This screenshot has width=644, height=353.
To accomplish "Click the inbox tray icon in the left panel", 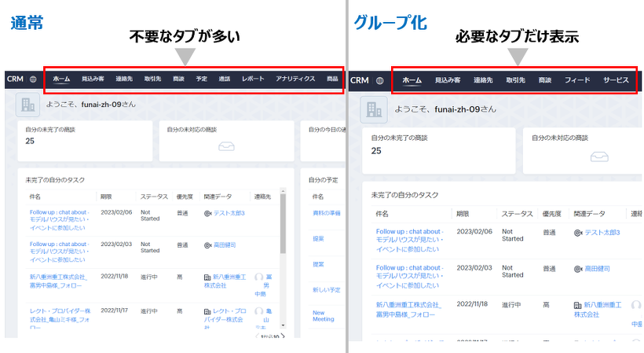I will 226,145.
